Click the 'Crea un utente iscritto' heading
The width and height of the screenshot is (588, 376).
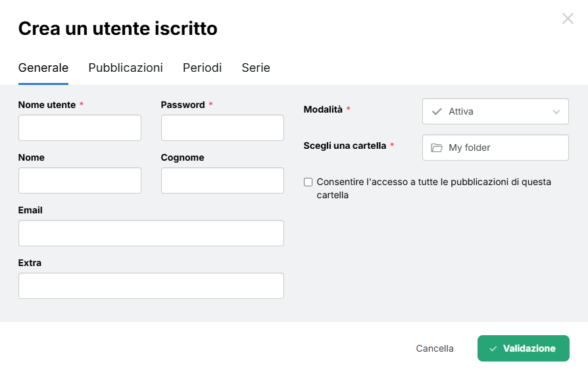[118, 28]
